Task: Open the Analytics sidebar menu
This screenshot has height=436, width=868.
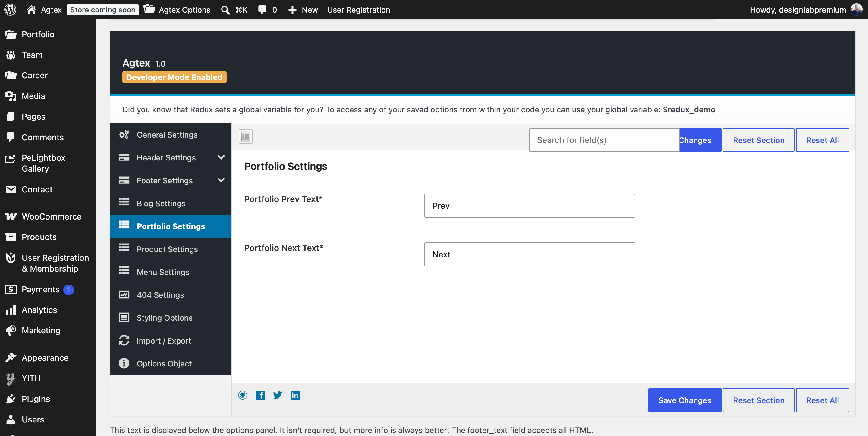Action: click(48, 310)
